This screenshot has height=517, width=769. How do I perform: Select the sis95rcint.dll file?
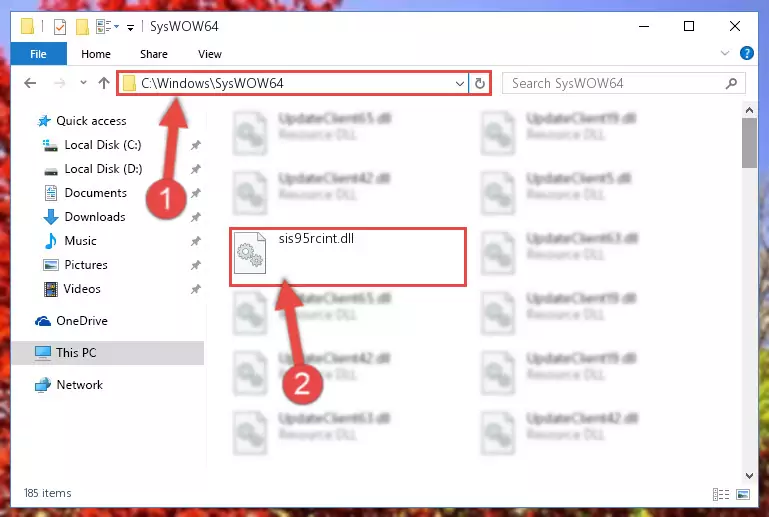click(x=348, y=257)
